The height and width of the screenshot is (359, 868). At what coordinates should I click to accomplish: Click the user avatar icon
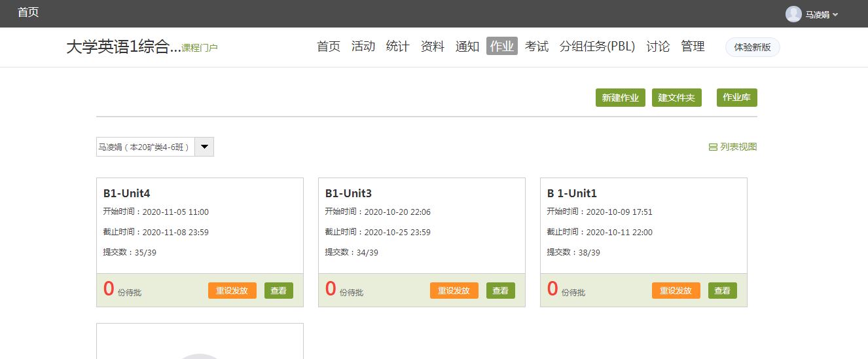coord(793,14)
